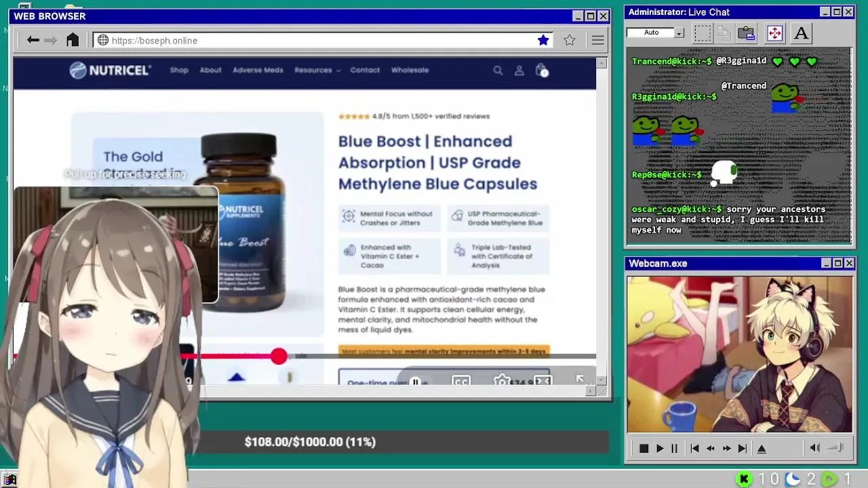Viewport: 868px width, 488px height.
Task: Click Triple Lab-Tested certificate feature
Action: tap(498, 256)
